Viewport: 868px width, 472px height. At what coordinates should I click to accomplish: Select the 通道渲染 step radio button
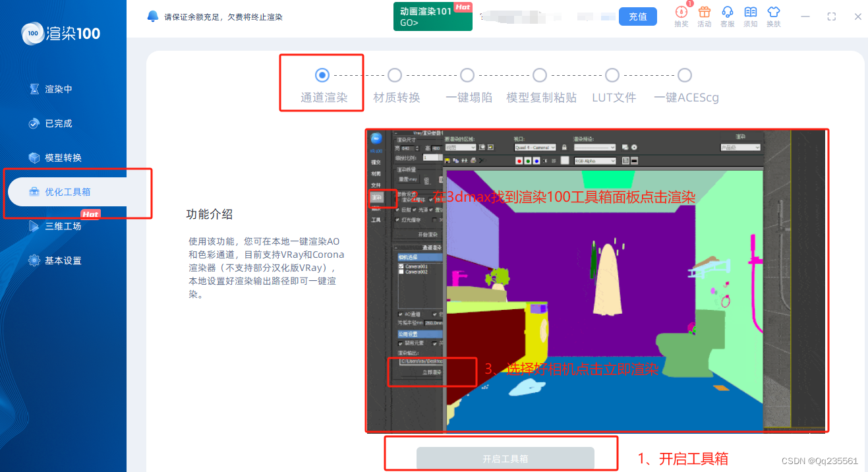click(x=322, y=75)
